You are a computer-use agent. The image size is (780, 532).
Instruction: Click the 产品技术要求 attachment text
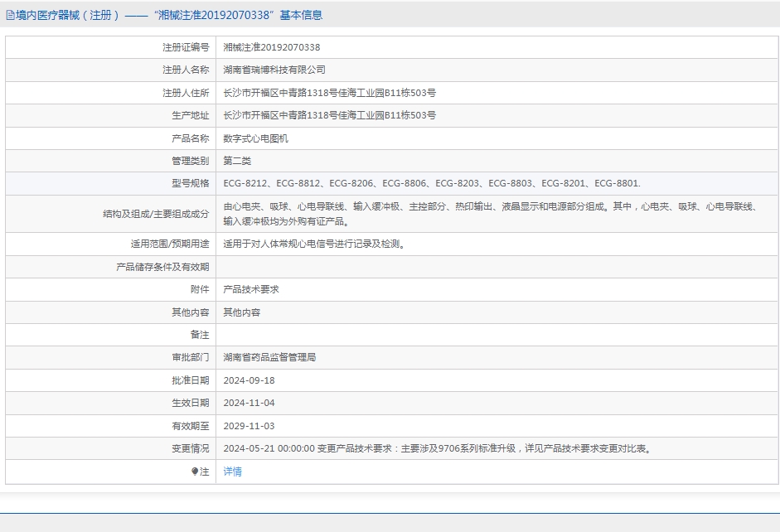click(x=251, y=289)
